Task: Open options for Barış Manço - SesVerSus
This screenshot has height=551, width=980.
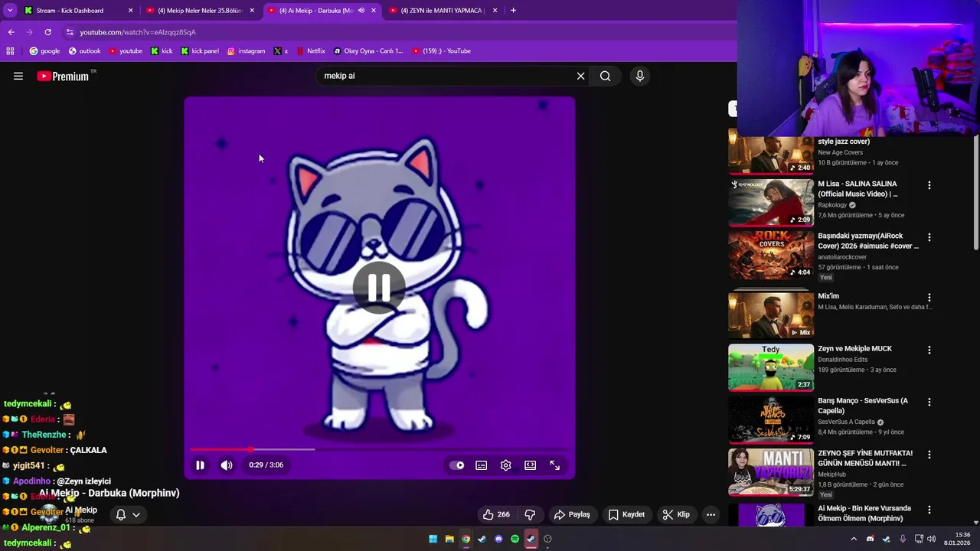Action: [x=929, y=402]
